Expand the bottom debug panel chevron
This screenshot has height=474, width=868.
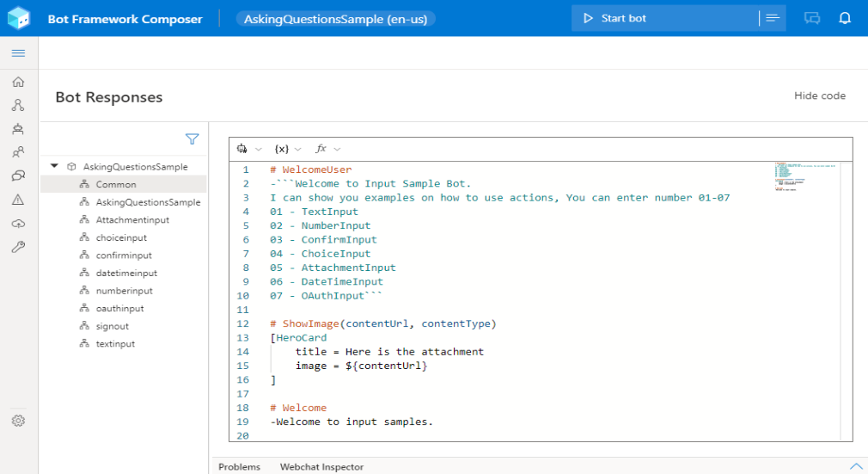856,467
